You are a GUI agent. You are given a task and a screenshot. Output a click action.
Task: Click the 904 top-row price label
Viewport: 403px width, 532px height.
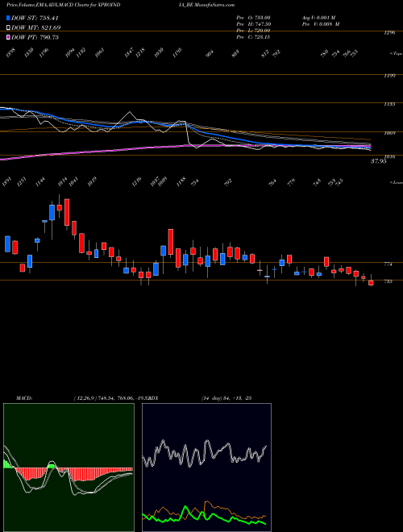tap(210, 53)
